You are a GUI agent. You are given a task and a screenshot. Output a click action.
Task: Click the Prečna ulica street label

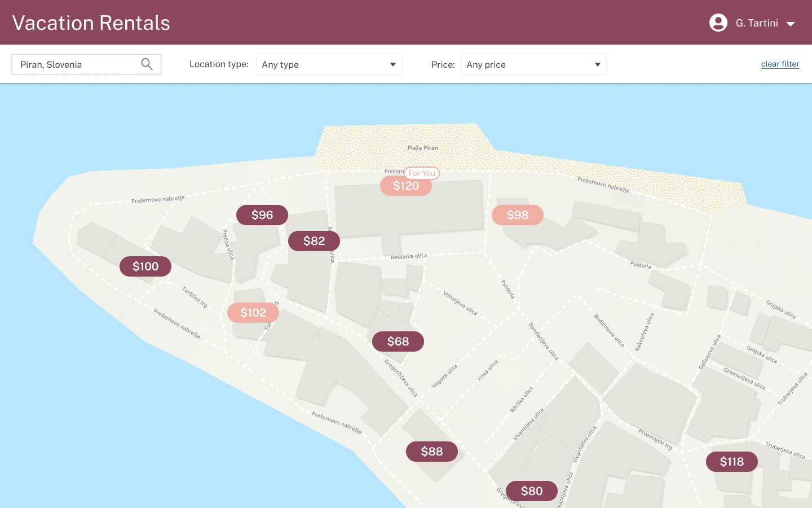click(x=228, y=244)
